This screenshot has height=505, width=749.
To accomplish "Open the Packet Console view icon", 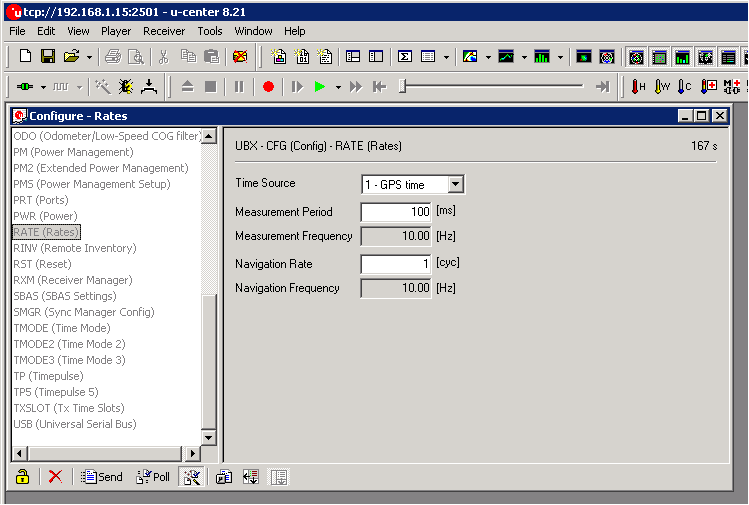I will pyautogui.click(x=325, y=56).
